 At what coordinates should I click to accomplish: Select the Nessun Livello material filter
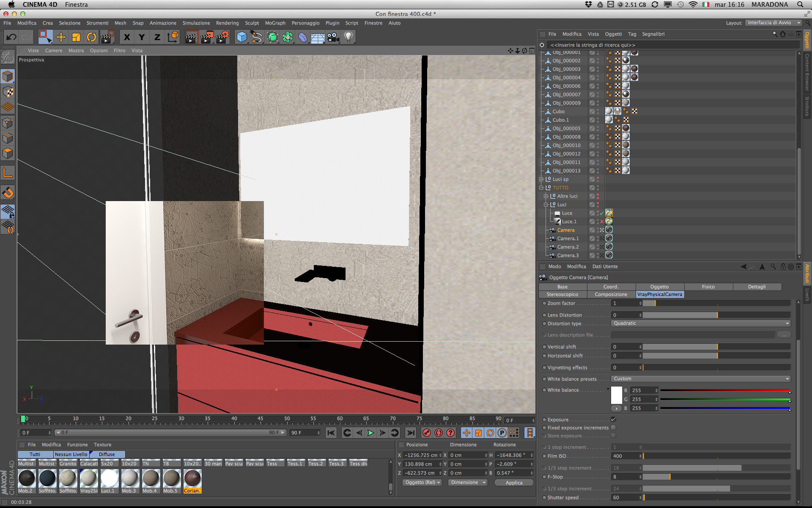71,454
